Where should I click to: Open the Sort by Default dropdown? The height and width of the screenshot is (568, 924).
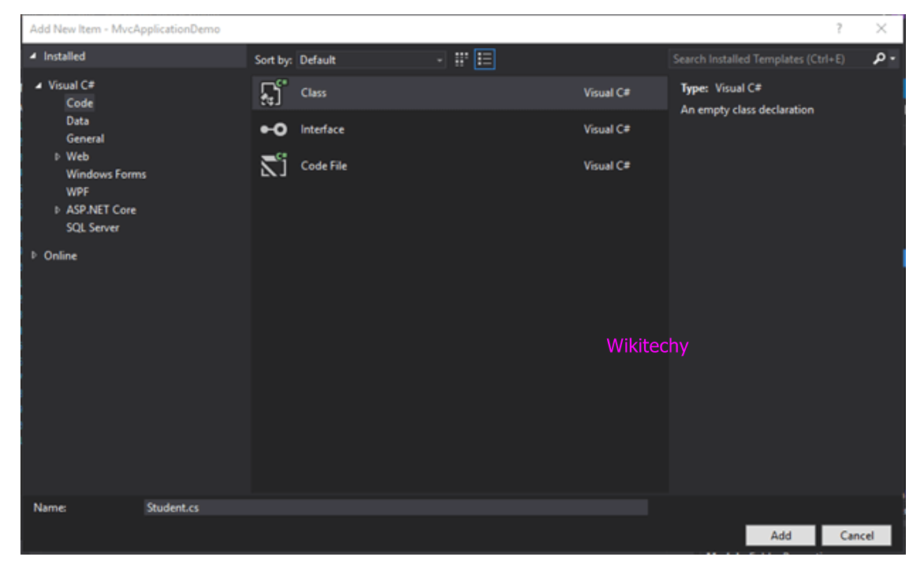point(371,60)
